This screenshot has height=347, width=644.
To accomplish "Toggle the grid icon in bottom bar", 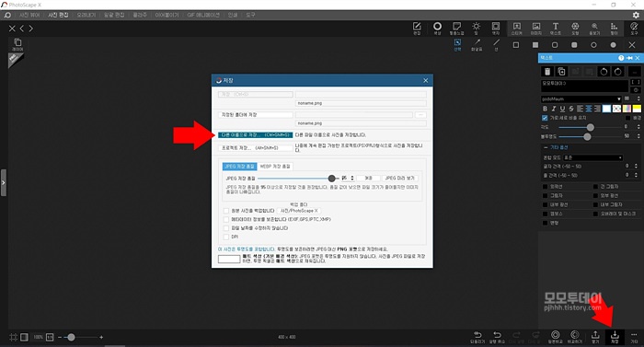I will tap(13, 337).
